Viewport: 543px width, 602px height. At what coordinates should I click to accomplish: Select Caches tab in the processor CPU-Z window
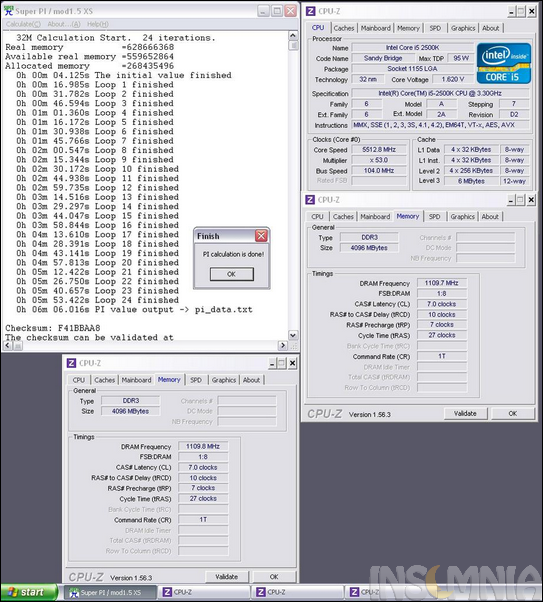pos(344,28)
